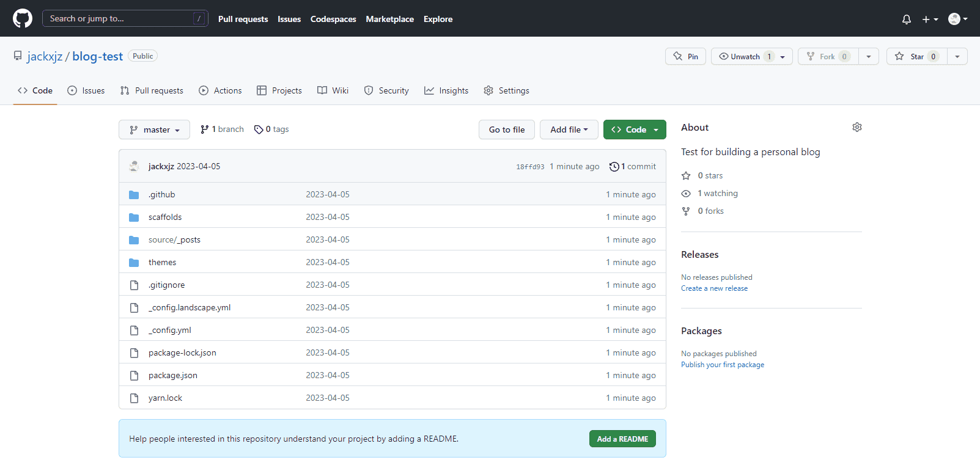Click Issues in top navigation

click(289, 19)
